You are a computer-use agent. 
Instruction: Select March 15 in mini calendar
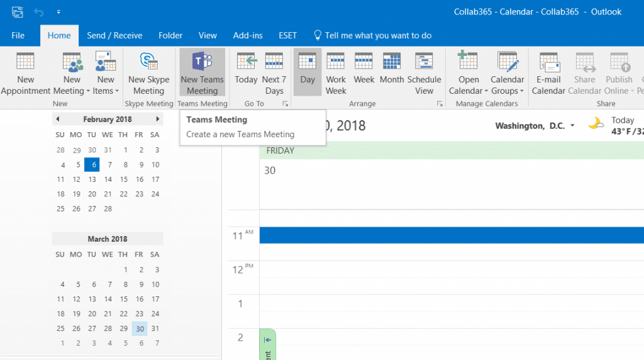(x=124, y=299)
